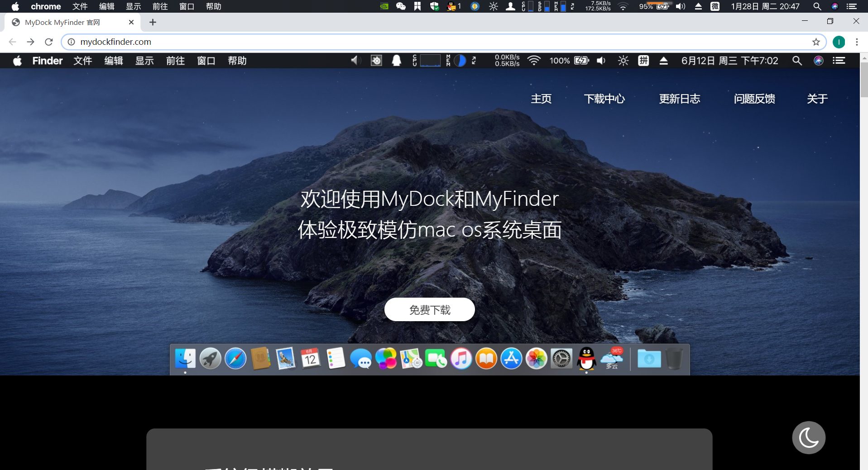This screenshot has height=470, width=868.
Task: Open the Trash at the dock's end
Action: pyautogui.click(x=675, y=359)
